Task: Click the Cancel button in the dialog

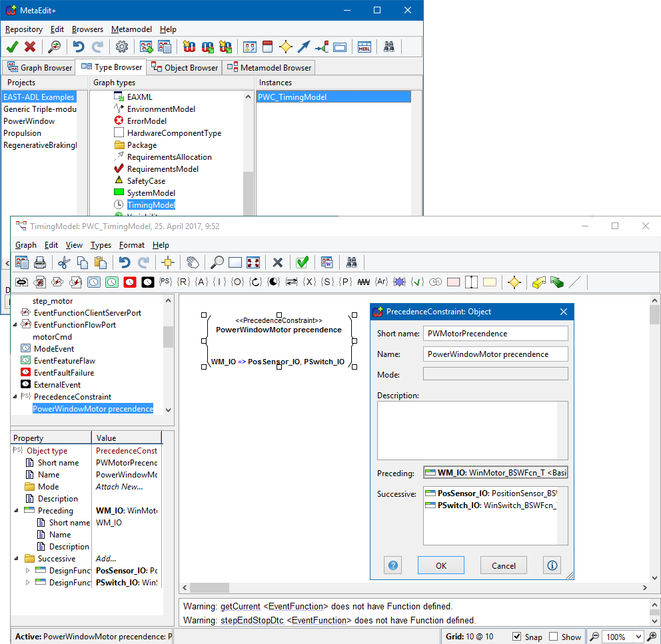Action: [x=504, y=565]
